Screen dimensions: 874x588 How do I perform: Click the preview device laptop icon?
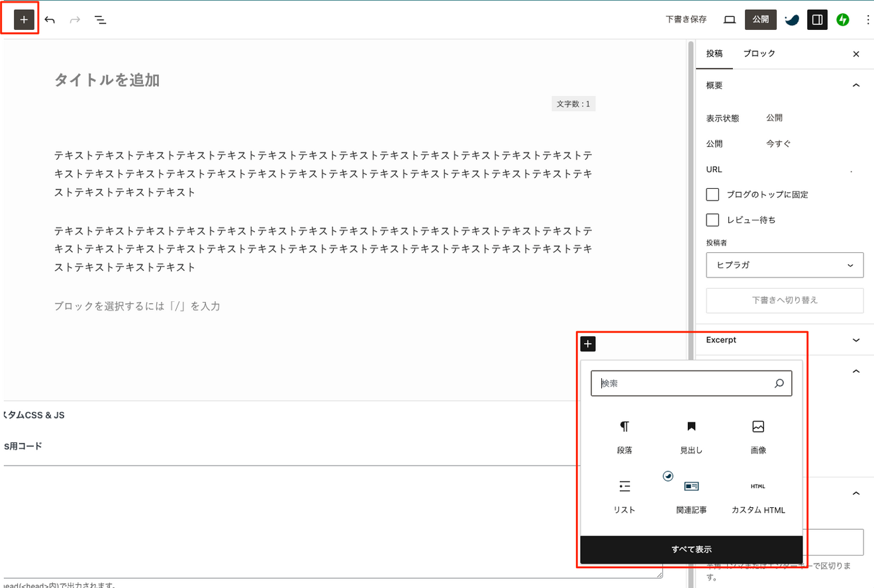pyautogui.click(x=730, y=20)
